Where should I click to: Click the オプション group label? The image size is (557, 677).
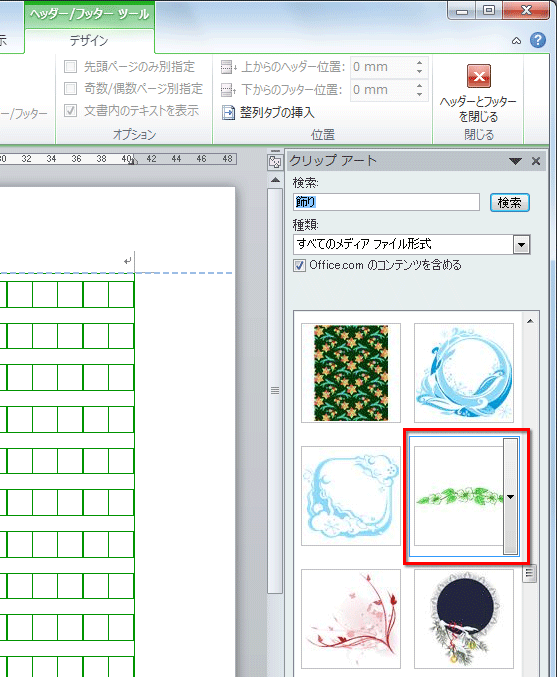pos(134,135)
